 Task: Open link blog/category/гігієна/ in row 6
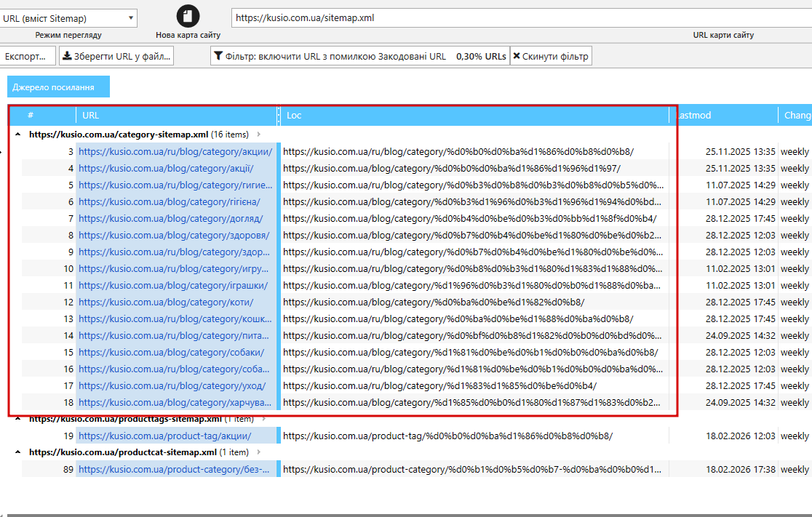pyautogui.click(x=170, y=202)
